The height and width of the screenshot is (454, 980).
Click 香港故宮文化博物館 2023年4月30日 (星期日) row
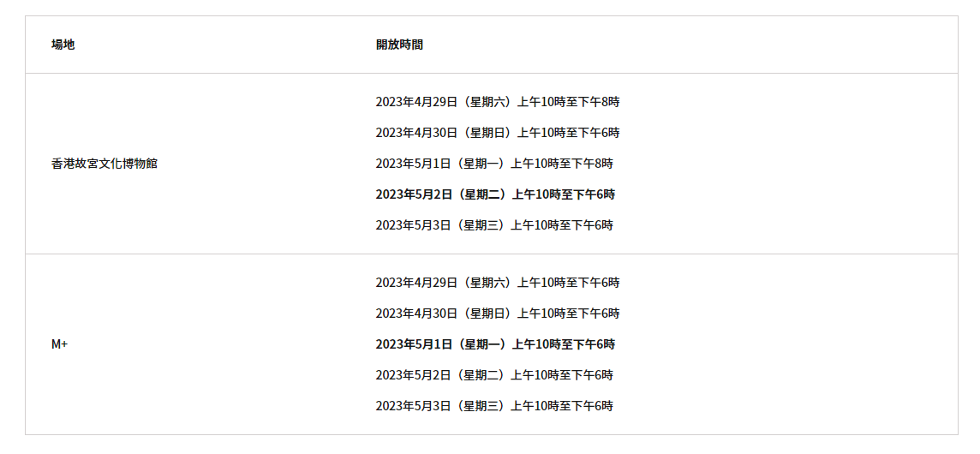497,133
